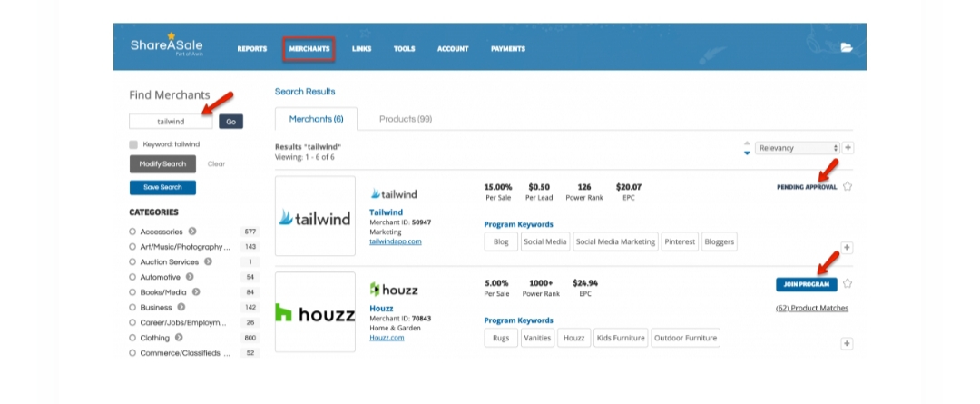Click the large Houzz logo thumbnail

[x=315, y=312]
